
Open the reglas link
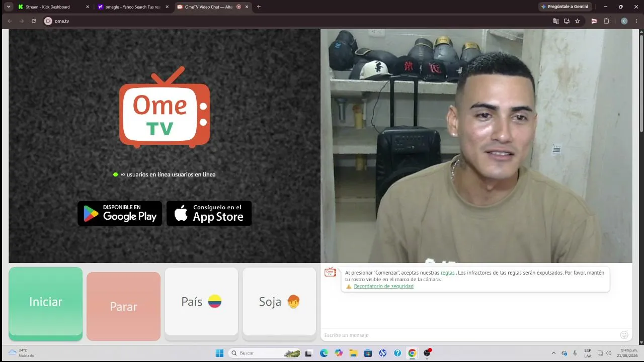coord(447,273)
